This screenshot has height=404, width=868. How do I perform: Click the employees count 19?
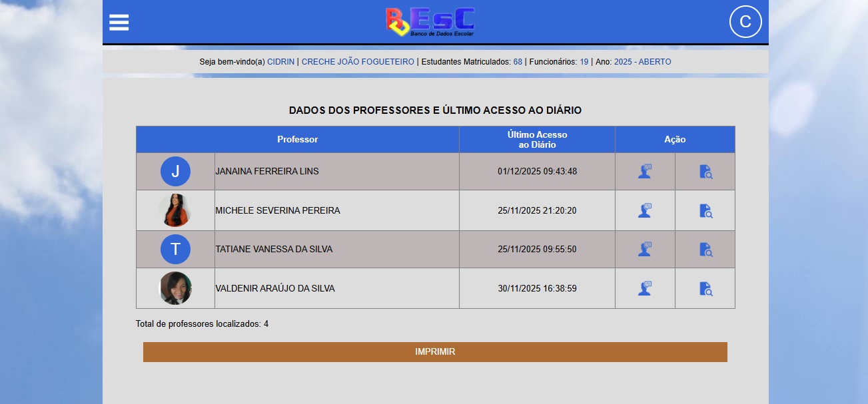pos(584,62)
